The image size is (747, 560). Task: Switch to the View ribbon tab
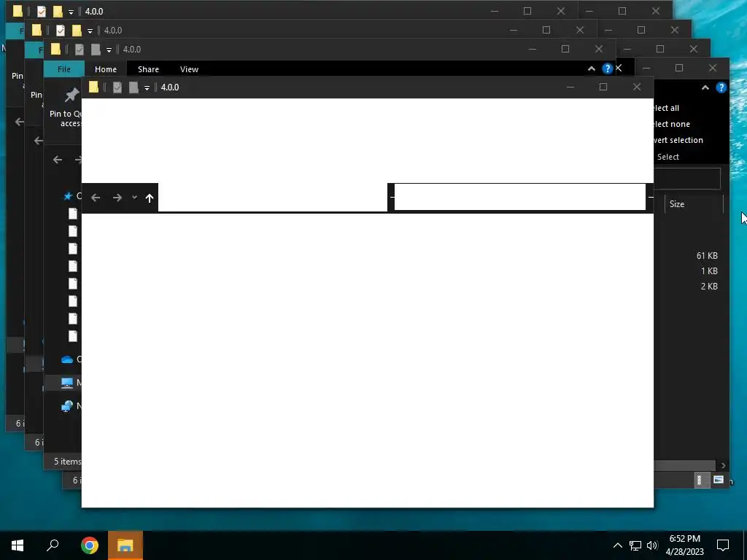click(x=189, y=69)
